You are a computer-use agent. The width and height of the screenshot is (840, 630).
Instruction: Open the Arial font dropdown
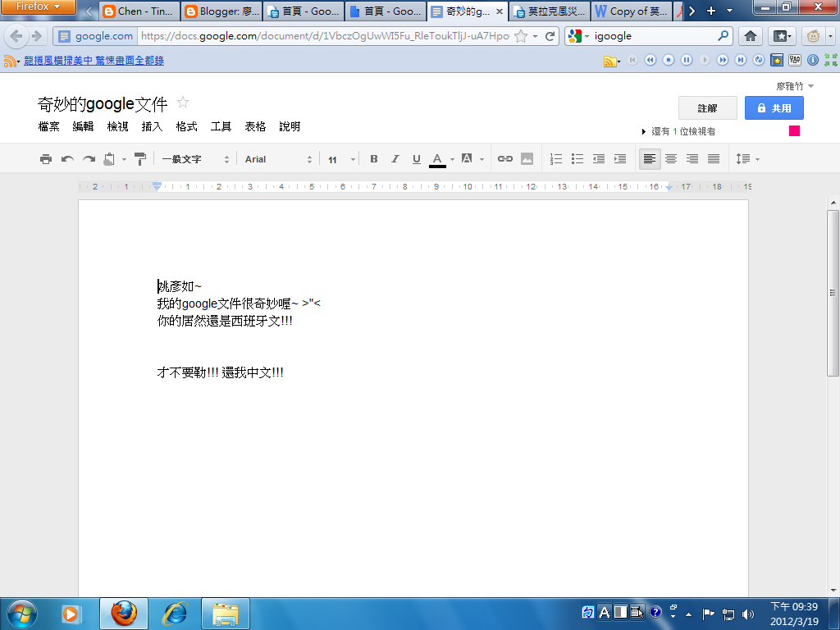278,159
